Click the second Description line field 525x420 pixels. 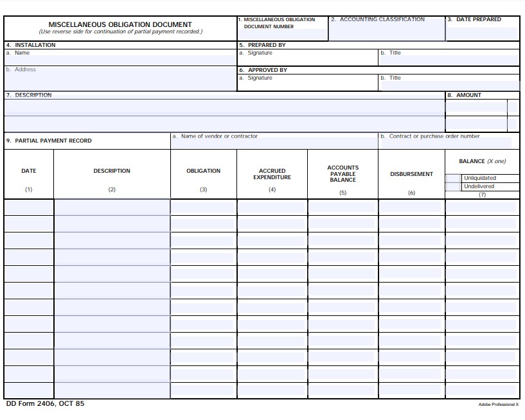[224, 124]
